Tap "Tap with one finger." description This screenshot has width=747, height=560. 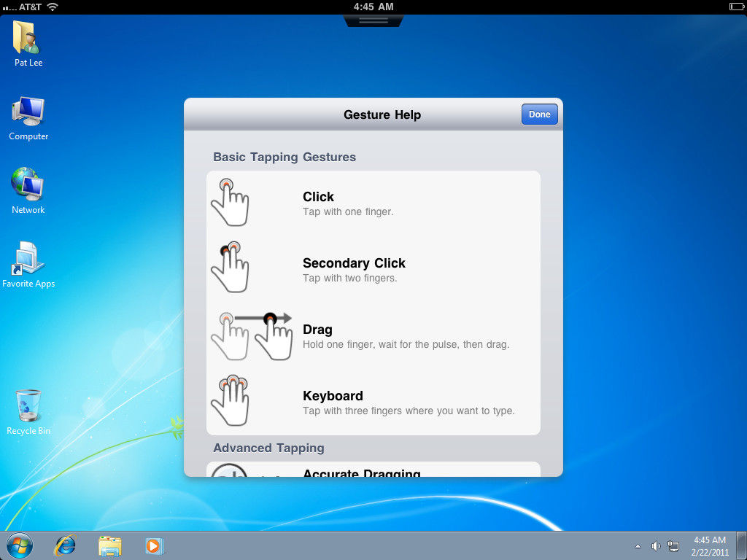(x=348, y=212)
